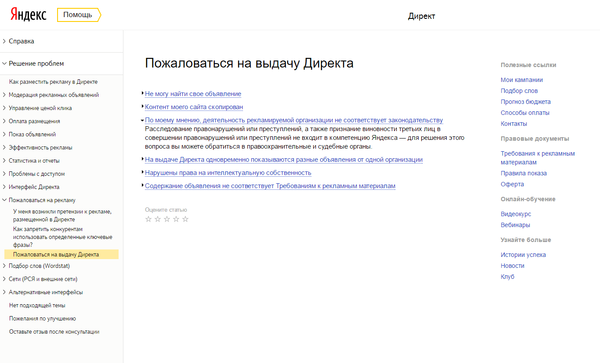Open Требования к рекламным материалам link

(x=538, y=158)
